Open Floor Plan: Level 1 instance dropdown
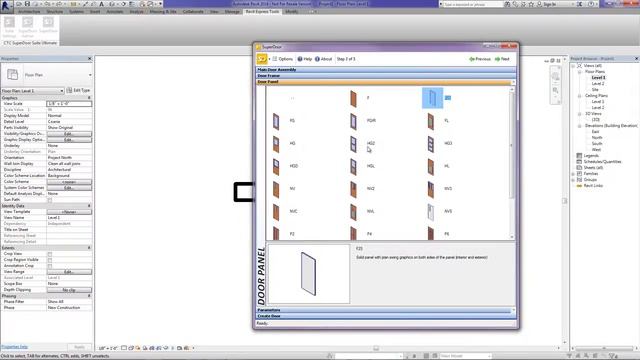This screenshot has width=640, height=360. (33, 91)
